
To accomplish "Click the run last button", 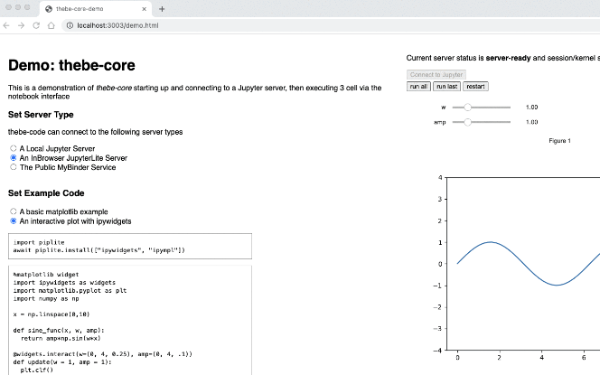I will coord(447,86).
